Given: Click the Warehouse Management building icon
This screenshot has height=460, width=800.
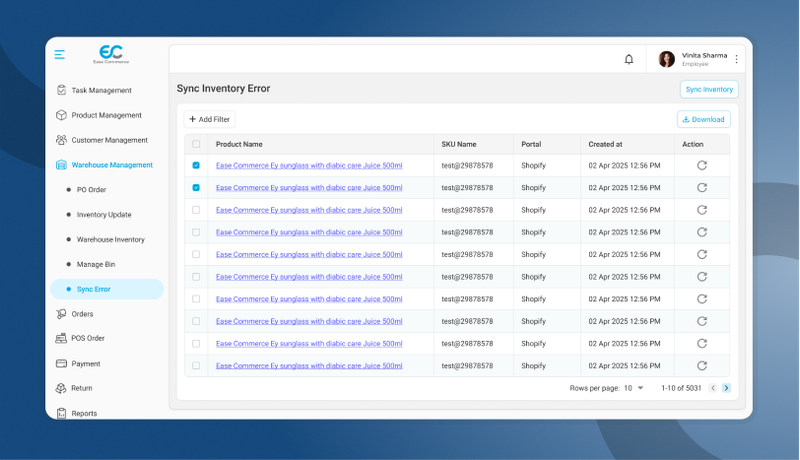Looking at the screenshot, I should pos(61,165).
